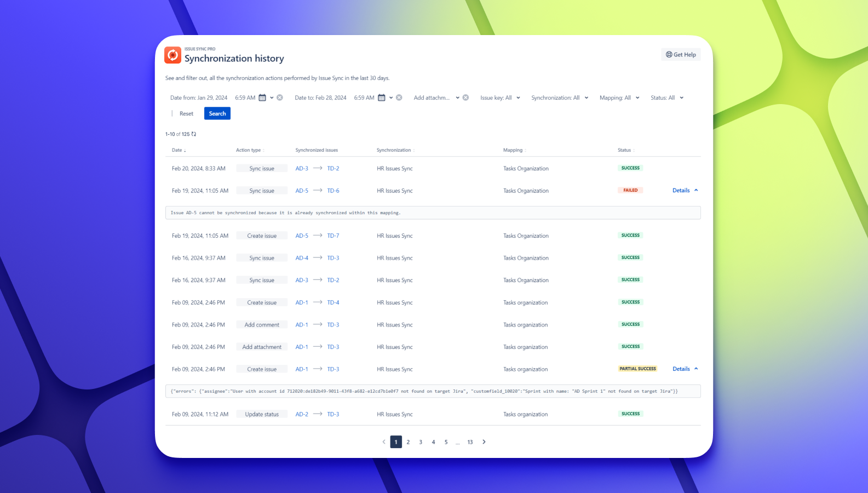Open the AD-2 issue link
This screenshot has width=868, height=493.
click(302, 415)
